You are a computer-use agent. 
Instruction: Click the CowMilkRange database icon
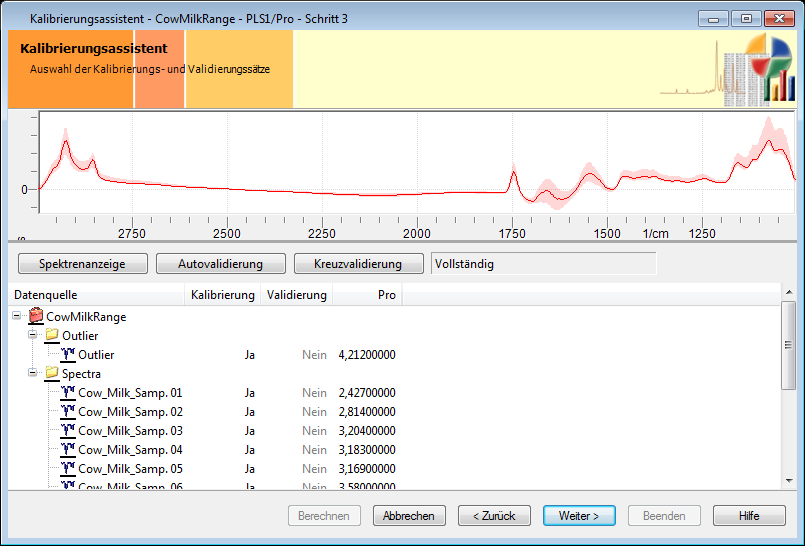(36, 316)
